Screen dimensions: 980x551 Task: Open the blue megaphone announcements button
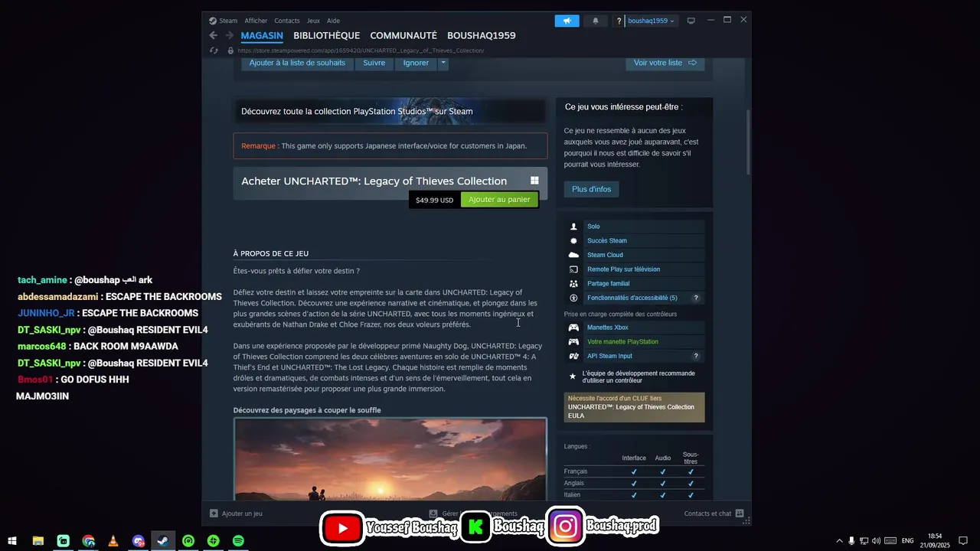pos(567,21)
